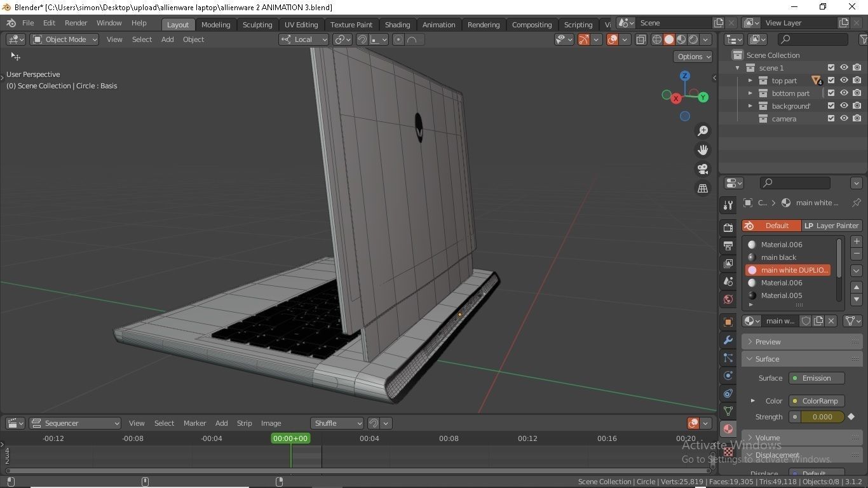Switch to the Sculpting workspace tab
868x488 pixels.
[257, 25]
